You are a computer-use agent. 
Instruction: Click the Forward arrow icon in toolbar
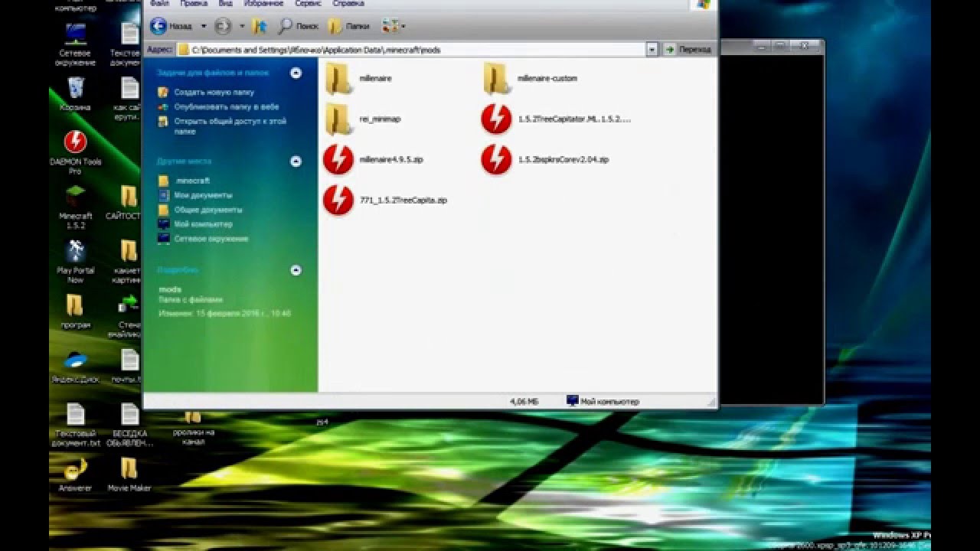pos(223,27)
